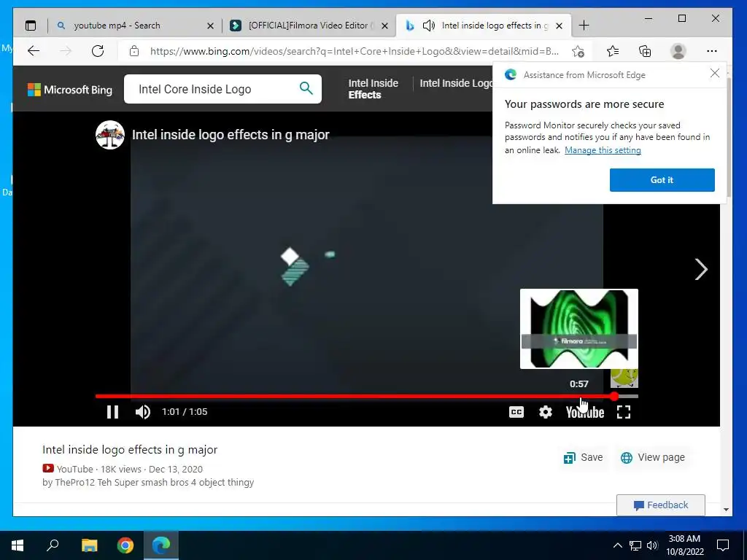Click the channel avatar beside video title
747x560 pixels.
click(110, 135)
